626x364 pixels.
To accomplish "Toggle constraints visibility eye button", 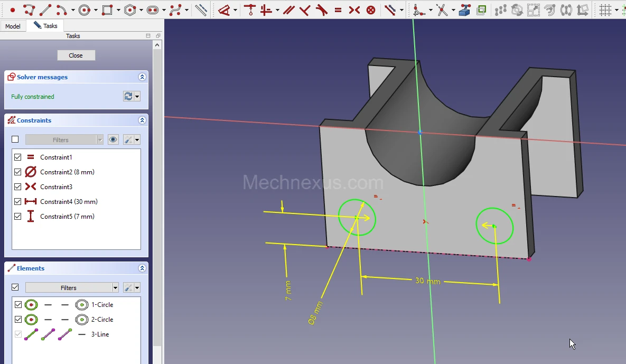I will coord(113,139).
